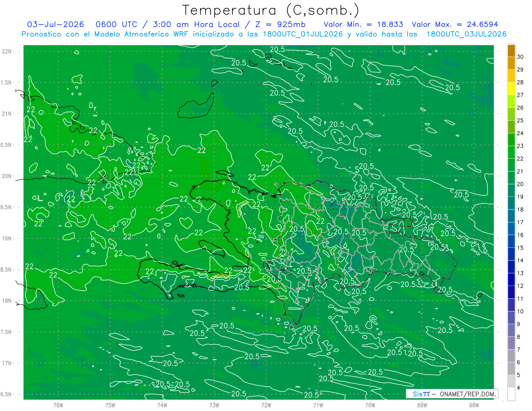Click the "72W" longitude axis label
Screen dimensions: 532x411
266,405
